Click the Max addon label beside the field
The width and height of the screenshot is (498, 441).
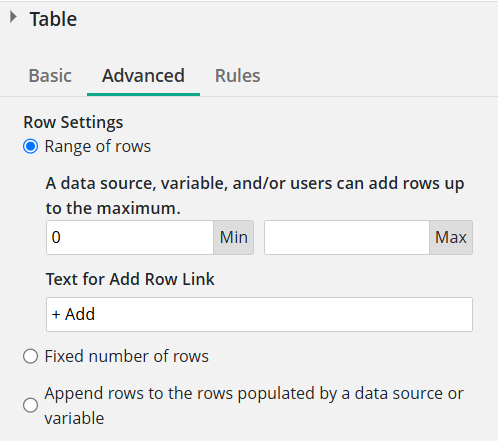point(451,237)
